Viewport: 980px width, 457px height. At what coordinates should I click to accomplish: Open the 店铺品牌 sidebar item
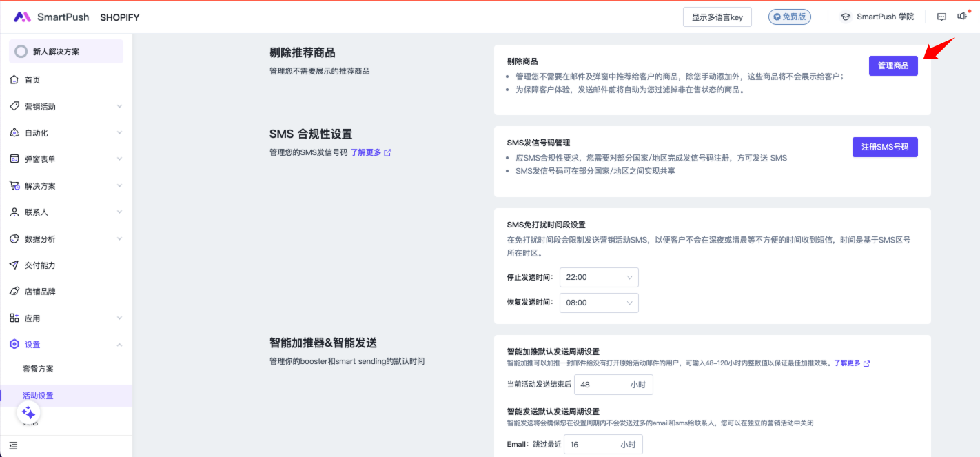click(x=41, y=292)
